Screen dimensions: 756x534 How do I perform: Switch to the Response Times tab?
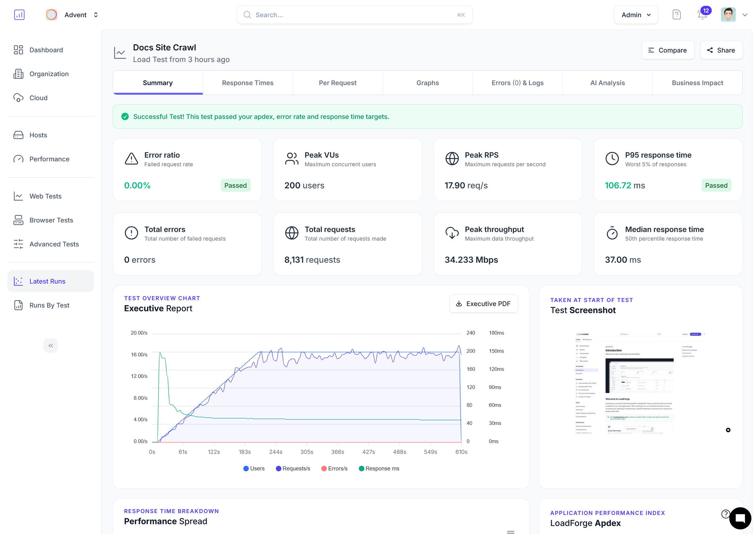[x=248, y=83]
